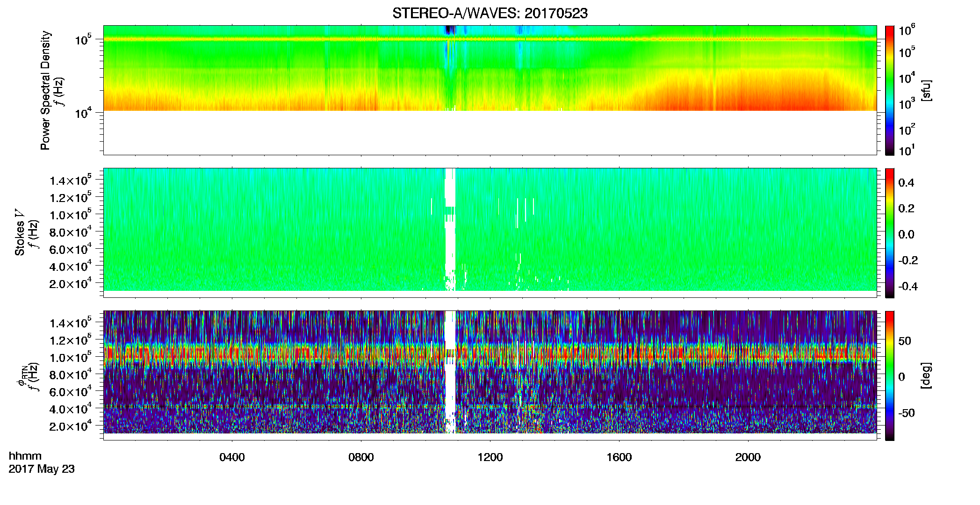Click the -0.4 tick on Stokes V colorbar
The width and height of the screenshot is (980, 505).
pyautogui.click(x=908, y=286)
